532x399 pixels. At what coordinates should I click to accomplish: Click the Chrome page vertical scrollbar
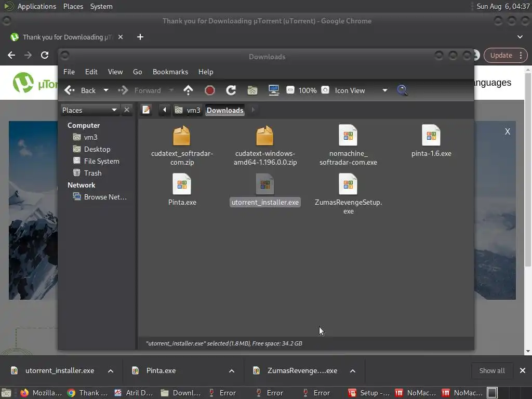click(528, 170)
